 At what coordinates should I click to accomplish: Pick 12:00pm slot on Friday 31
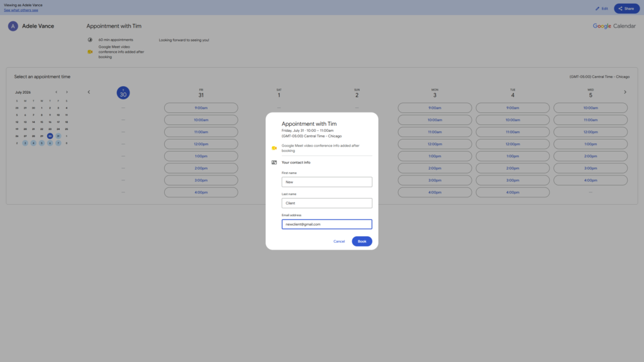[201, 144]
